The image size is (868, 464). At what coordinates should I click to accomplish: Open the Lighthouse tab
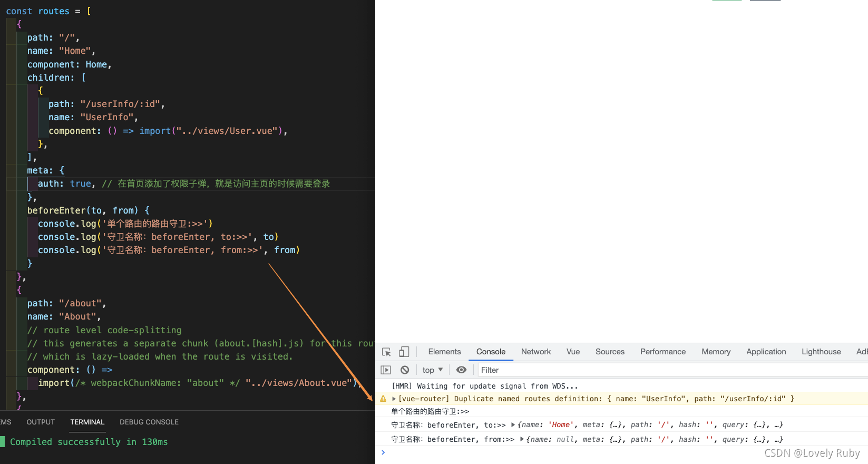click(x=821, y=352)
